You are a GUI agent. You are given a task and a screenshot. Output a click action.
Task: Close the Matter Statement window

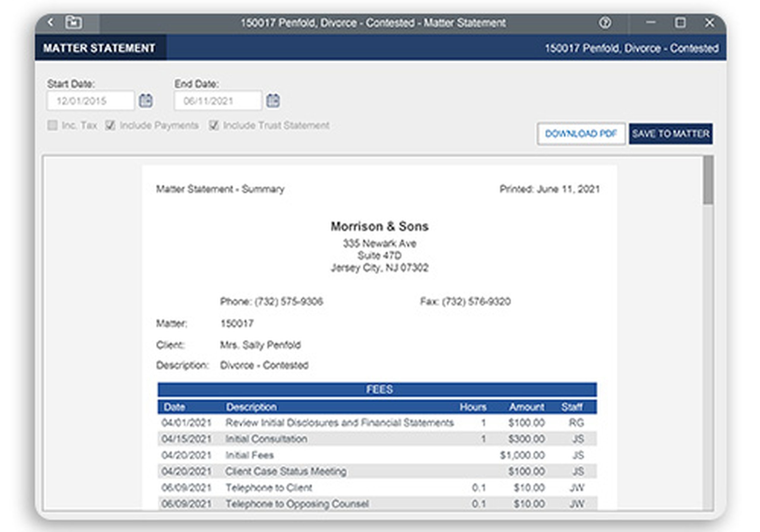tap(709, 23)
